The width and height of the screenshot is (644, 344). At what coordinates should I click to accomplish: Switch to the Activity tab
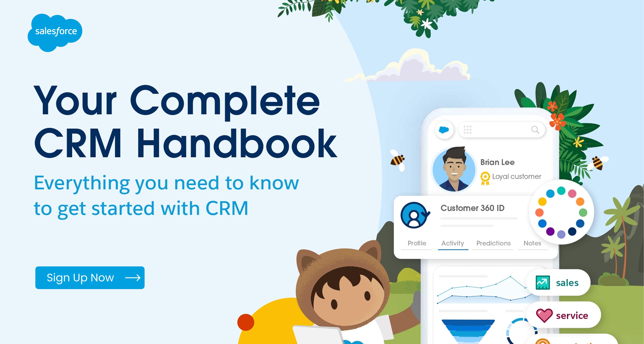[x=453, y=243]
